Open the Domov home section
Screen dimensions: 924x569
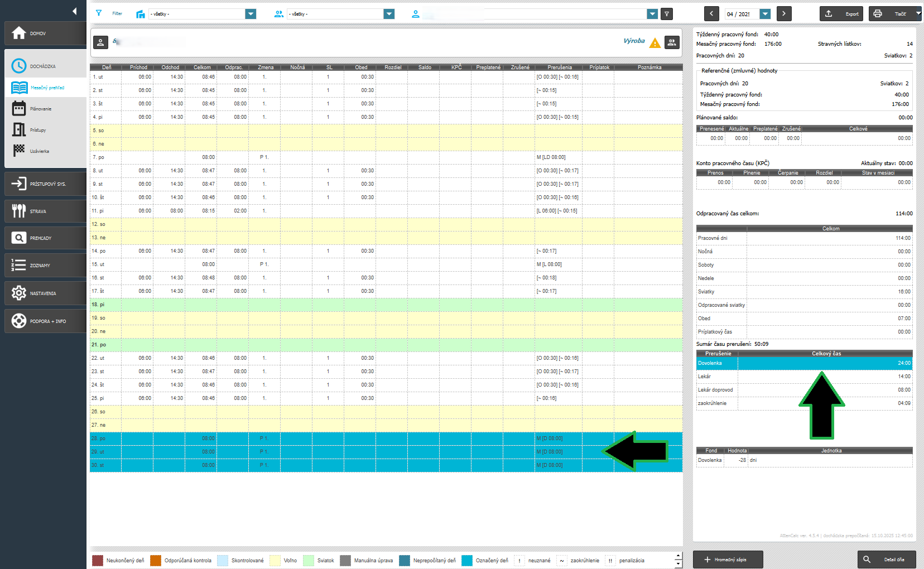coord(45,33)
